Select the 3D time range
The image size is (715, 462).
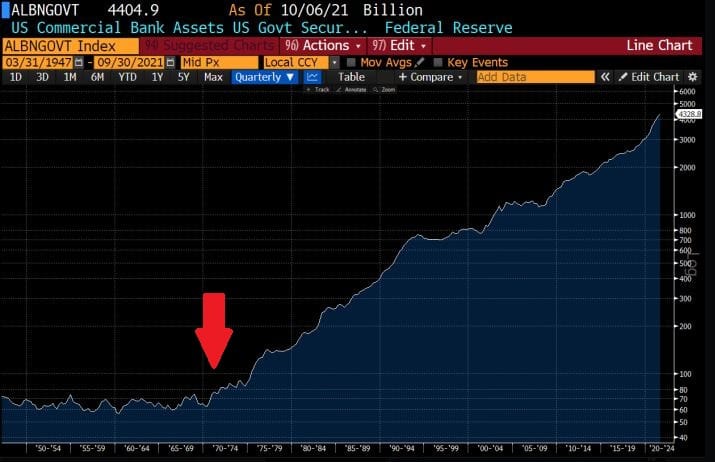click(42, 77)
